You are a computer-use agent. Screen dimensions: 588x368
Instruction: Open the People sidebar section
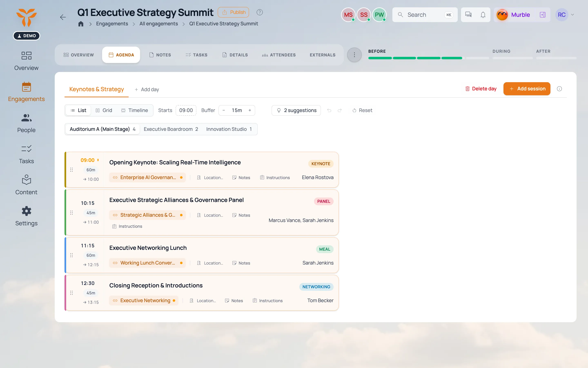coord(26,123)
